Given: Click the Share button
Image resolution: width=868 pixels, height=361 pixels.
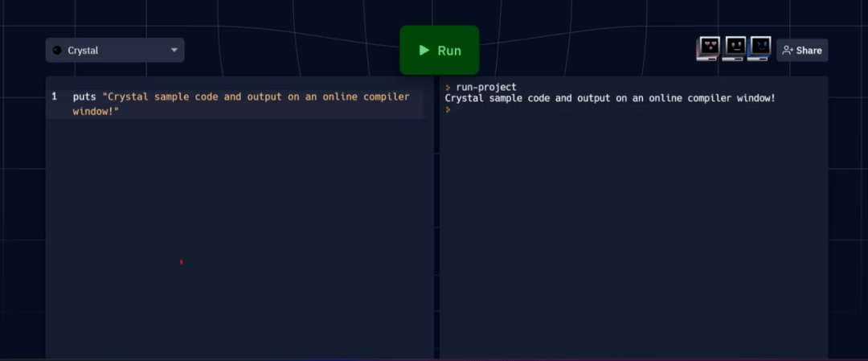Looking at the screenshot, I should (x=802, y=51).
